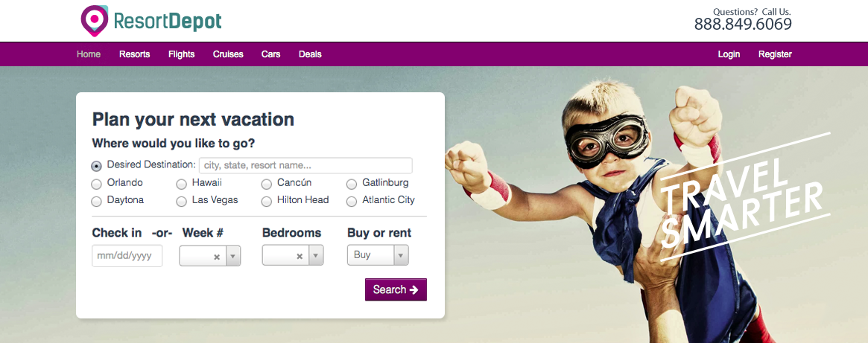Open the Cruises navigation item

(228, 54)
